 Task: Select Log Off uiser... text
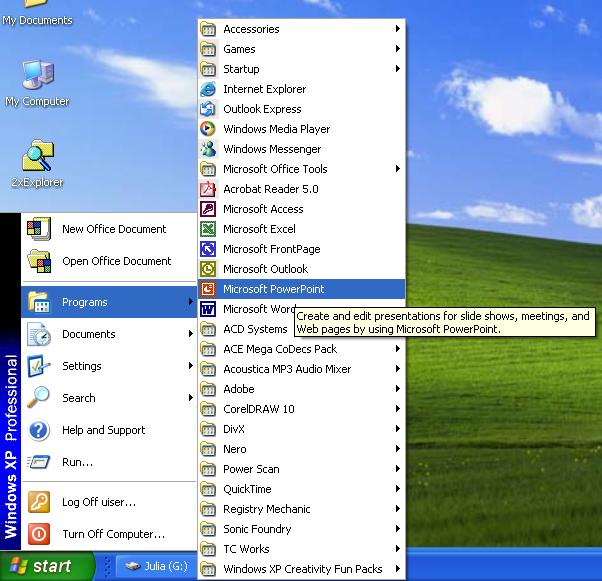(99, 502)
